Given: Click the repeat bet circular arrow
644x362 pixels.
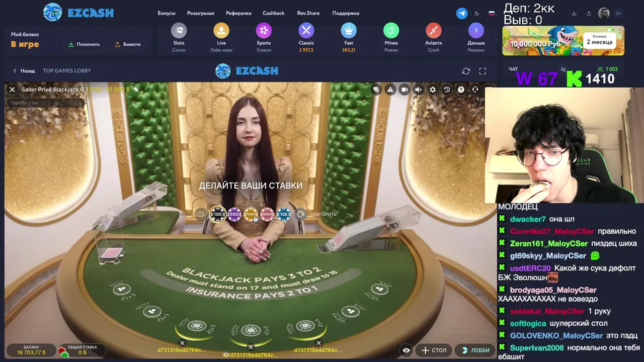Looking at the screenshot, I should point(300,214).
